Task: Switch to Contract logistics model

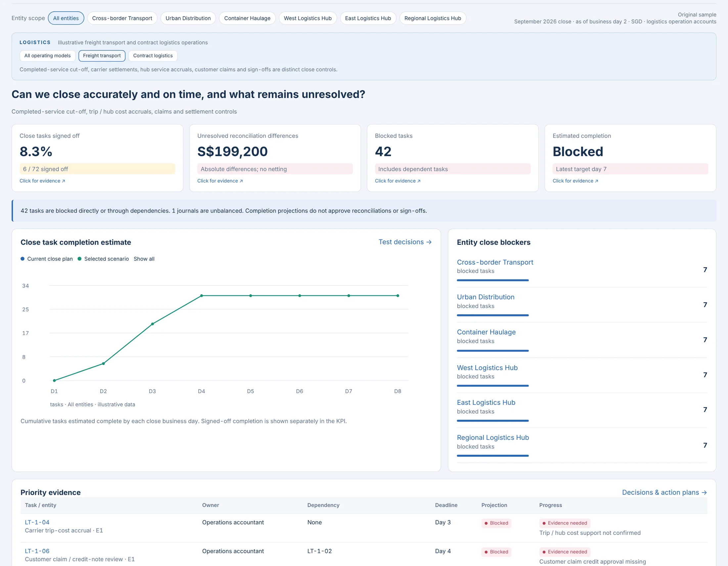Action: 153,56
